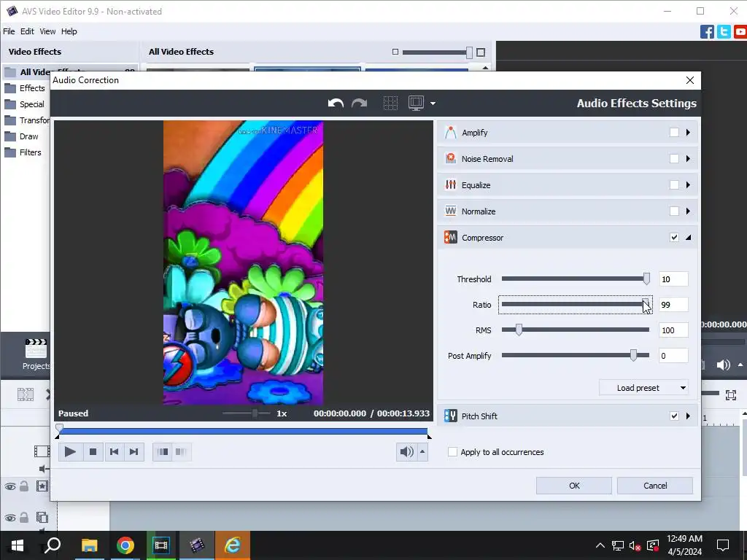Click the playback speed slider
Viewport: 747px width, 560px height.
(247, 413)
